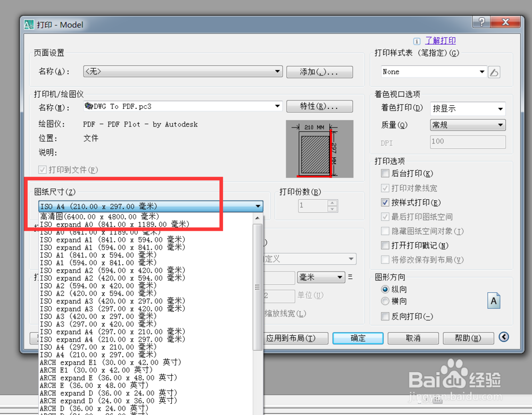This screenshot has height=415, width=532.
Task: Click the 特性(R)... button
Action: 319,106
